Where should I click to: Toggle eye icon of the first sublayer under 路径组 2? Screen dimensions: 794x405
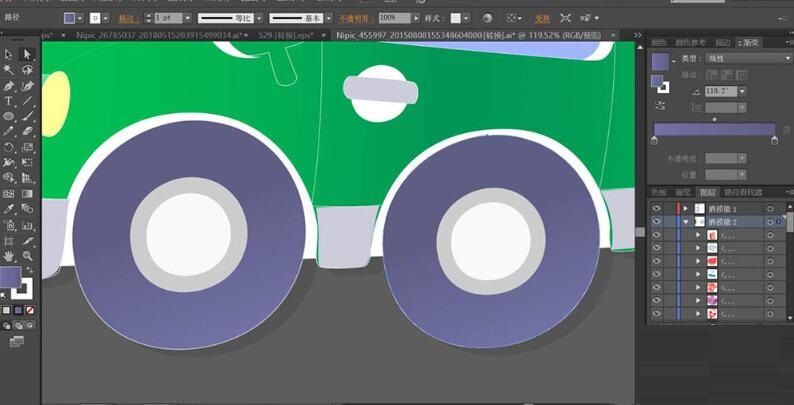pos(656,235)
